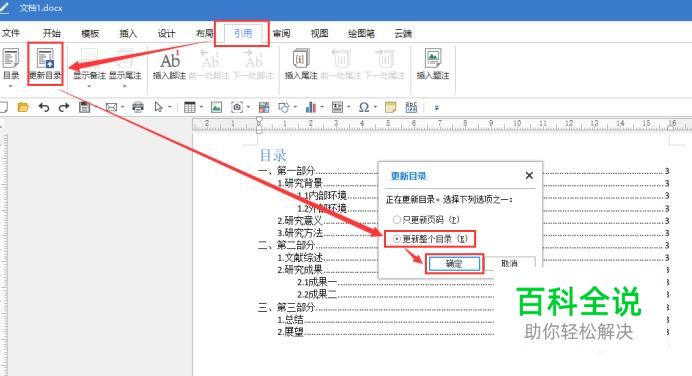Open the pointer tool dropdown arrow

coord(169,107)
